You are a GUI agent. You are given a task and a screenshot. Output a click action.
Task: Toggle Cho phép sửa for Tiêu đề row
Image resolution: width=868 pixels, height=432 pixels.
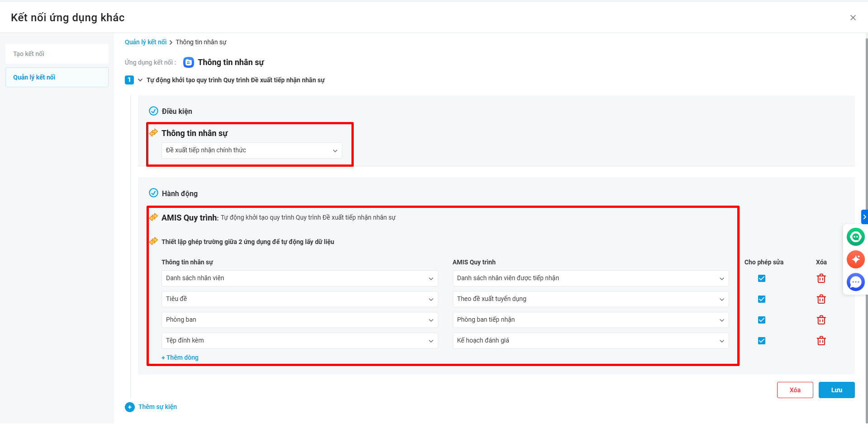pos(762,299)
